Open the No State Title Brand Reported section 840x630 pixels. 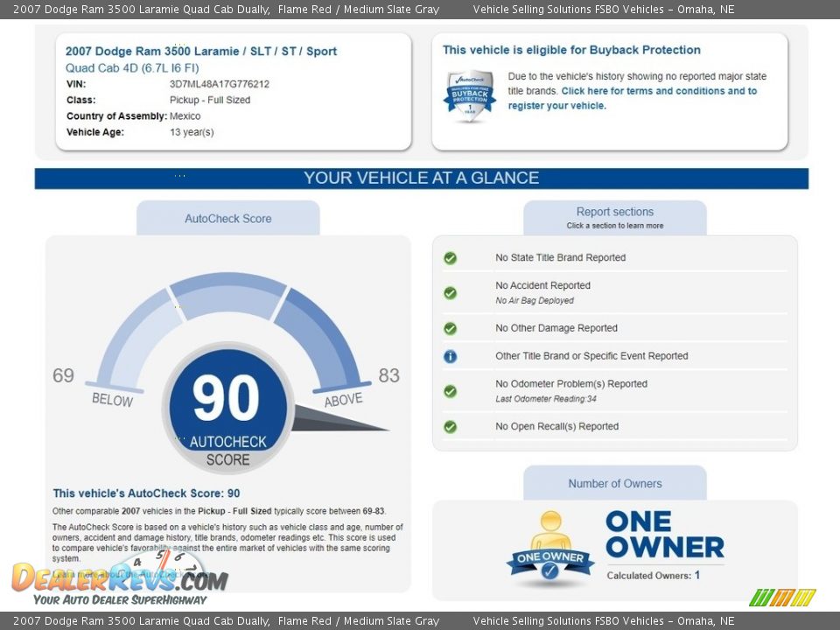560,257
